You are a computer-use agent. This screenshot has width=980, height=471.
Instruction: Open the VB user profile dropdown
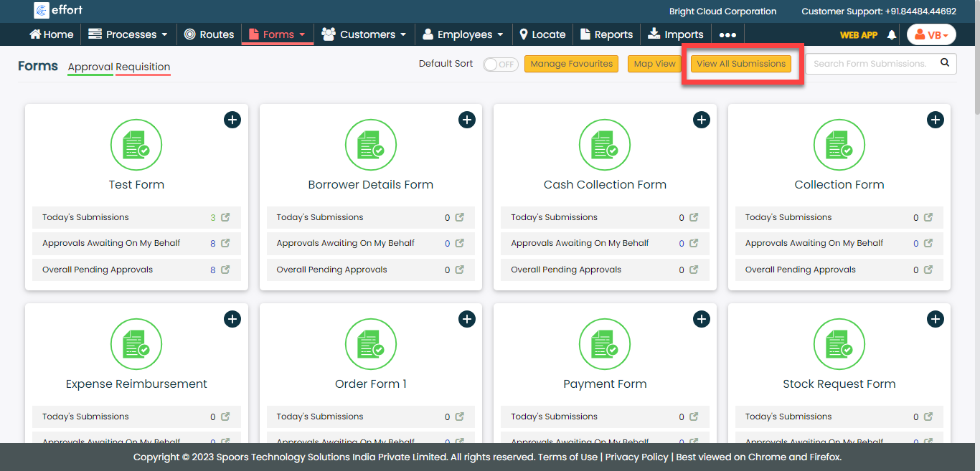coord(930,34)
